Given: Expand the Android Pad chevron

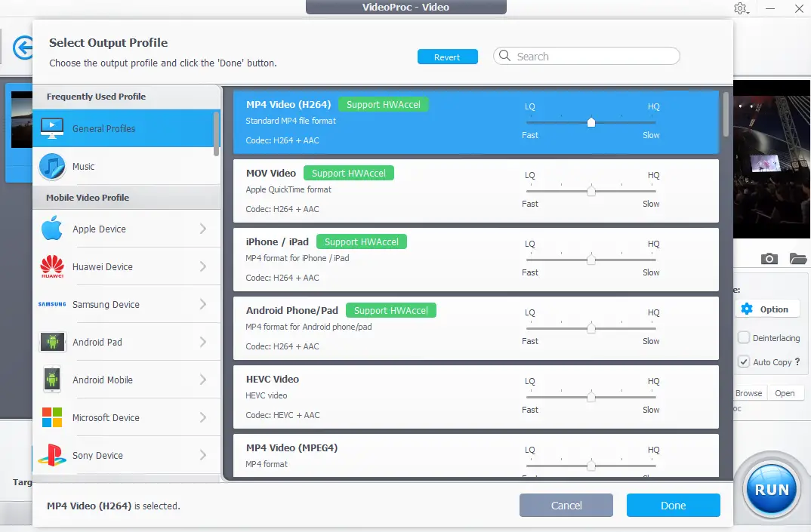Looking at the screenshot, I should [203, 342].
